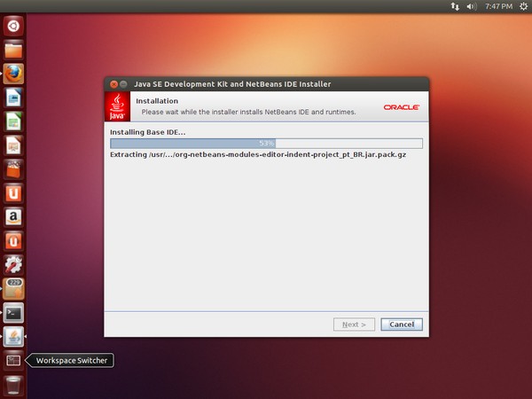The width and height of the screenshot is (532, 399).
Task: Open Software Updater showing 229 updates
Action: (13, 289)
